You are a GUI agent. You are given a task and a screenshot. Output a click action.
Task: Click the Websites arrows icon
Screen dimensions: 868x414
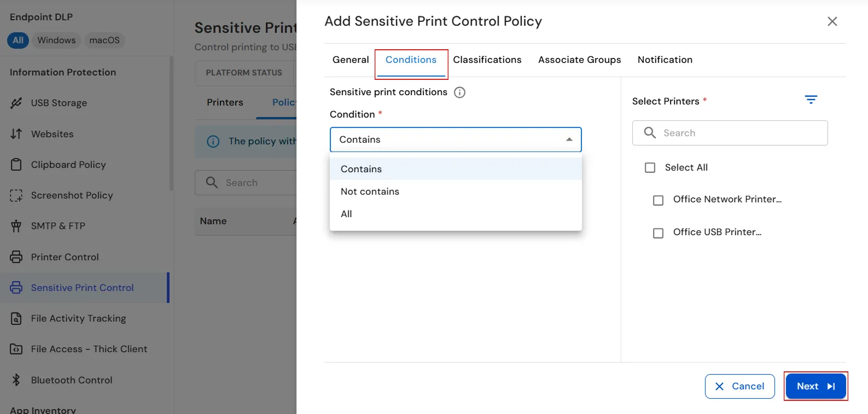point(16,134)
